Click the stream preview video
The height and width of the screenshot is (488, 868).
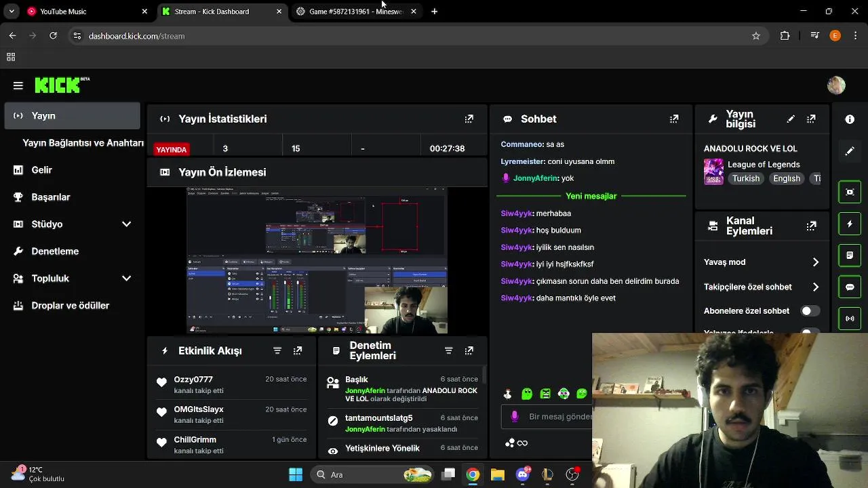click(x=317, y=261)
